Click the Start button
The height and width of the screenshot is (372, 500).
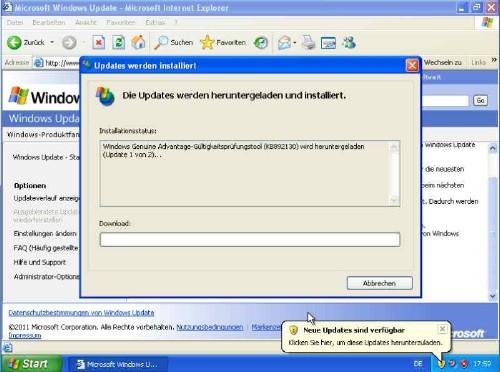pos(31,363)
